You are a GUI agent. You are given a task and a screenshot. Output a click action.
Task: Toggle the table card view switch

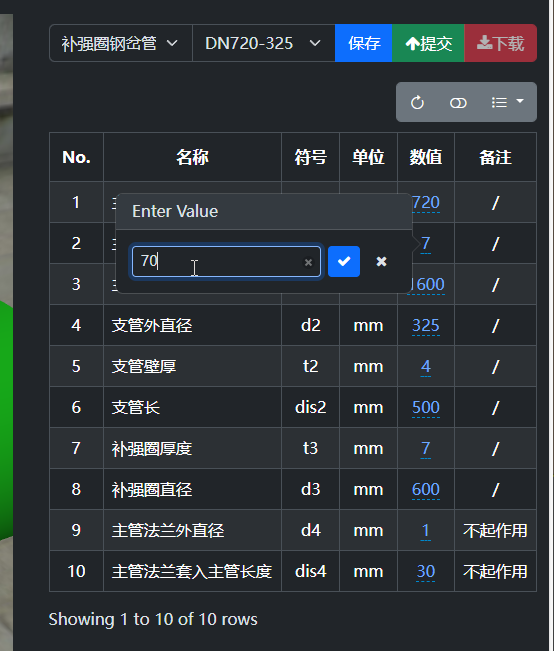point(458,102)
